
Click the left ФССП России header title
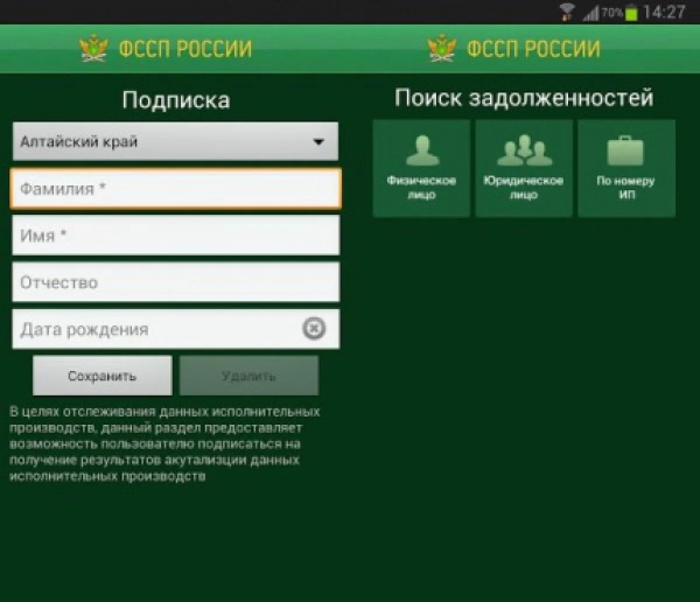click(x=185, y=49)
